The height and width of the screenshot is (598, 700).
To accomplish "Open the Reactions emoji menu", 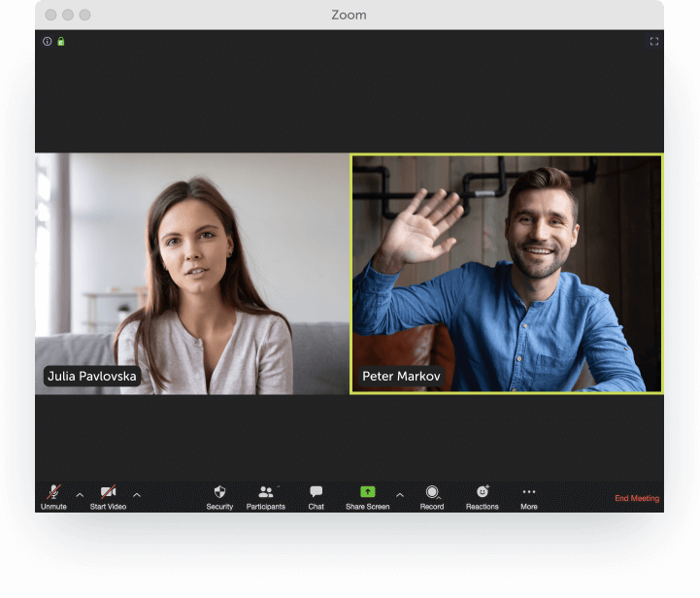I will pos(483,497).
